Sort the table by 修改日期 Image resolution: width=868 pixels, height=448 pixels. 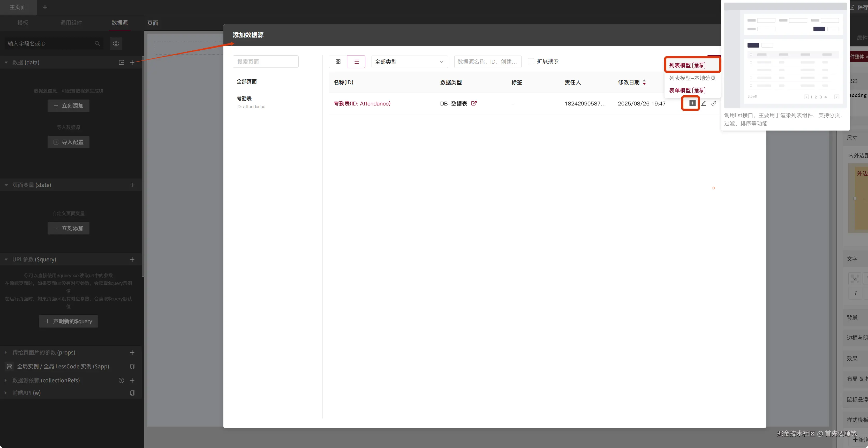click(x=644, y=82)
